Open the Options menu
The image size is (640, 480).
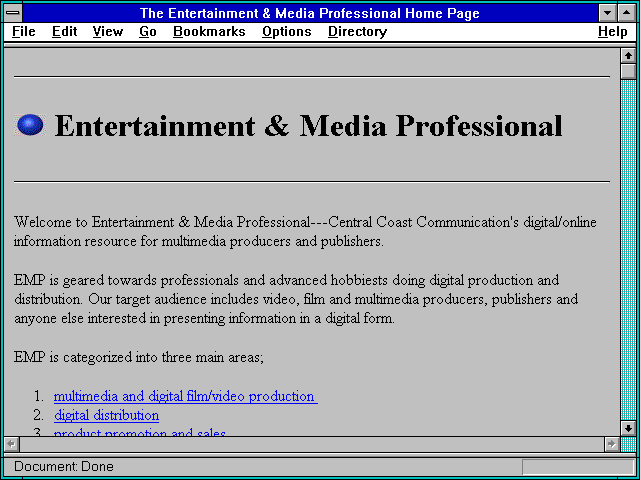click(287, 31)
